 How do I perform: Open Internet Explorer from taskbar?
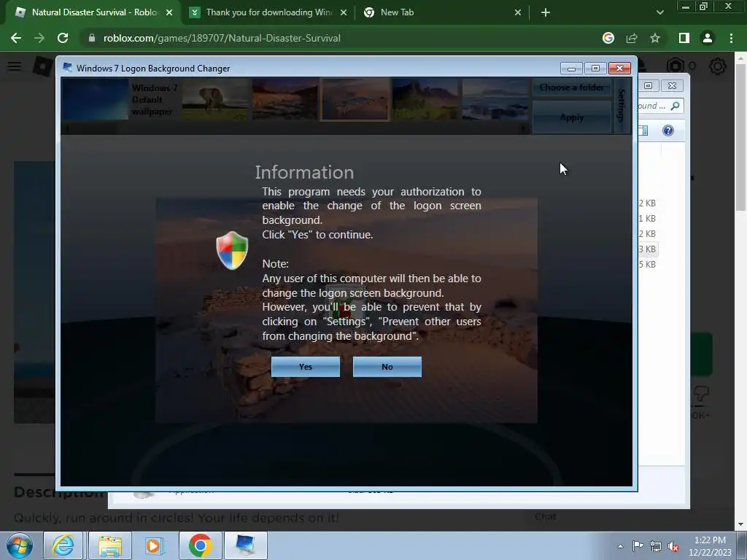pyautogui.click(x=63, y=545)
